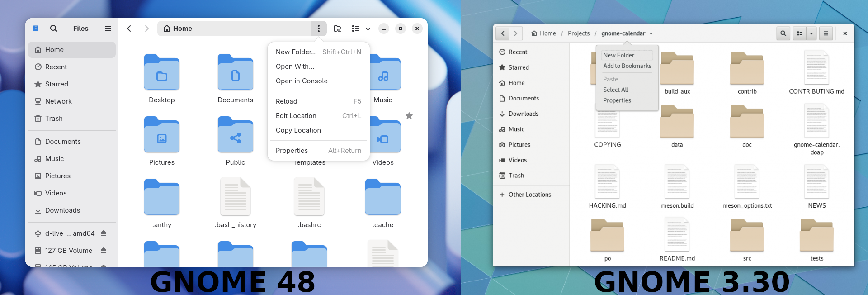This screenshot has width=868, height=295.
Task: Choose Reload menu entry
Action: click(x=319, y=101)
